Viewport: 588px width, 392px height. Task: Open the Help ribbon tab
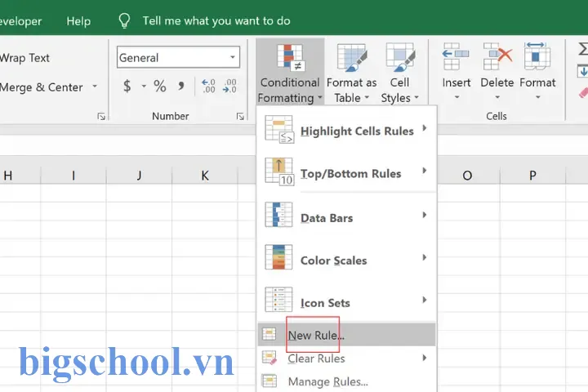point(78,21)
